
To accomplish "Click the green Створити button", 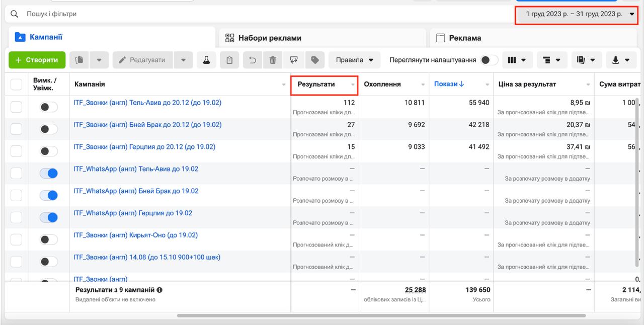I will point(37,60).
